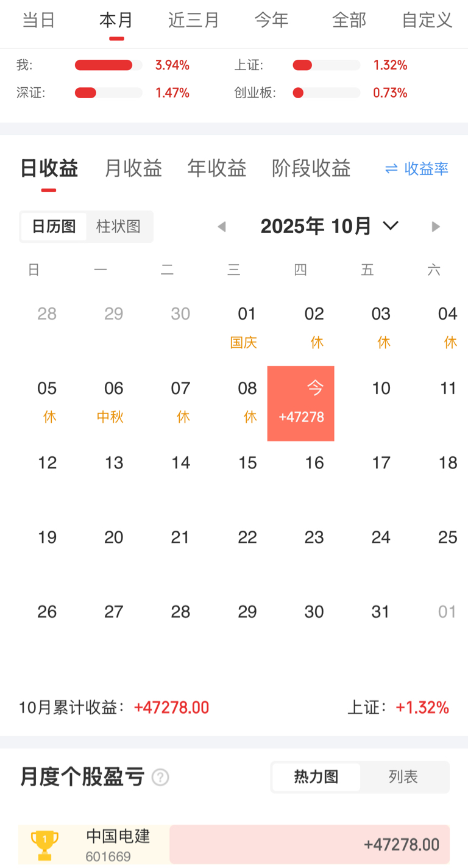Viewport: 468px width, 868px height.
Task: Go to next month arrow
Action: [x=436, y=227]
